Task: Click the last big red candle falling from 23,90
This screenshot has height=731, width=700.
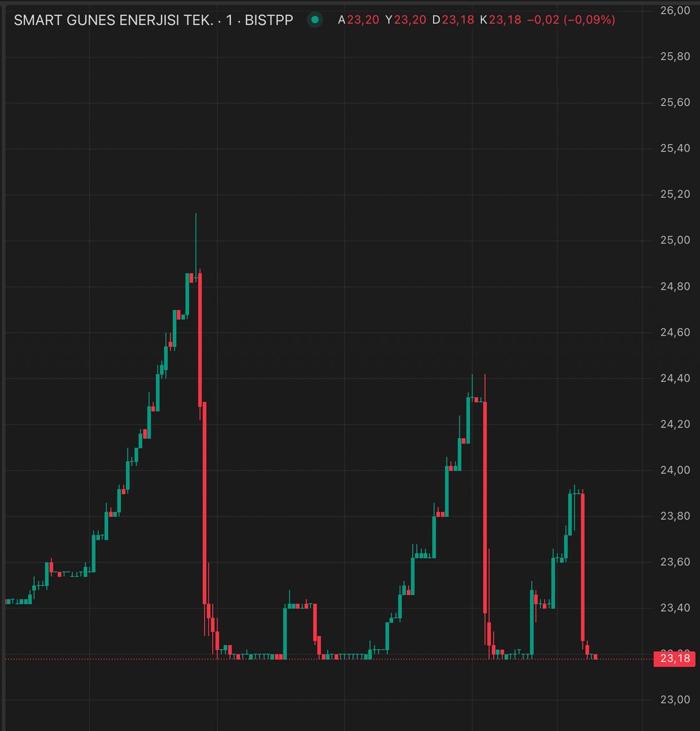Action: (583, 567)
